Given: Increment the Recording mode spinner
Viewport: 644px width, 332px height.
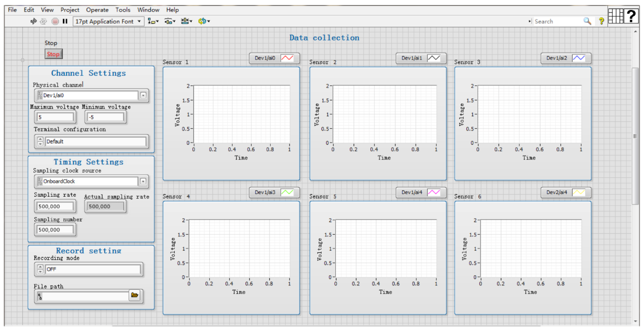Looking at the screenshot, I should 40,267.
